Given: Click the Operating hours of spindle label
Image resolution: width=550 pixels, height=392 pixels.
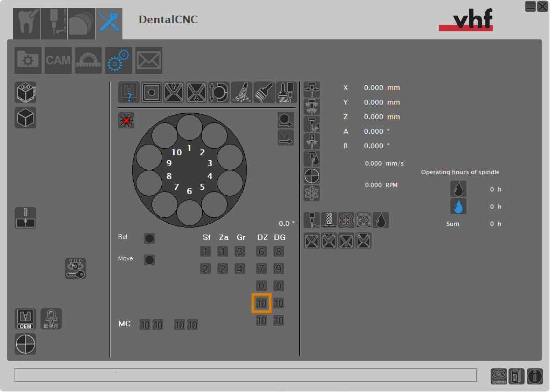Looking at the screenshot, I should 460,172.
